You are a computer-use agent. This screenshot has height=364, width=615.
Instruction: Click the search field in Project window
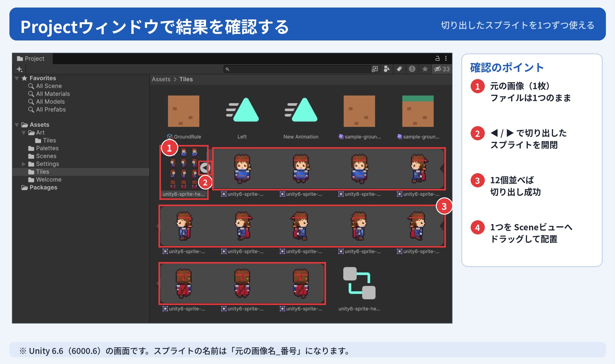coord(297,69)
